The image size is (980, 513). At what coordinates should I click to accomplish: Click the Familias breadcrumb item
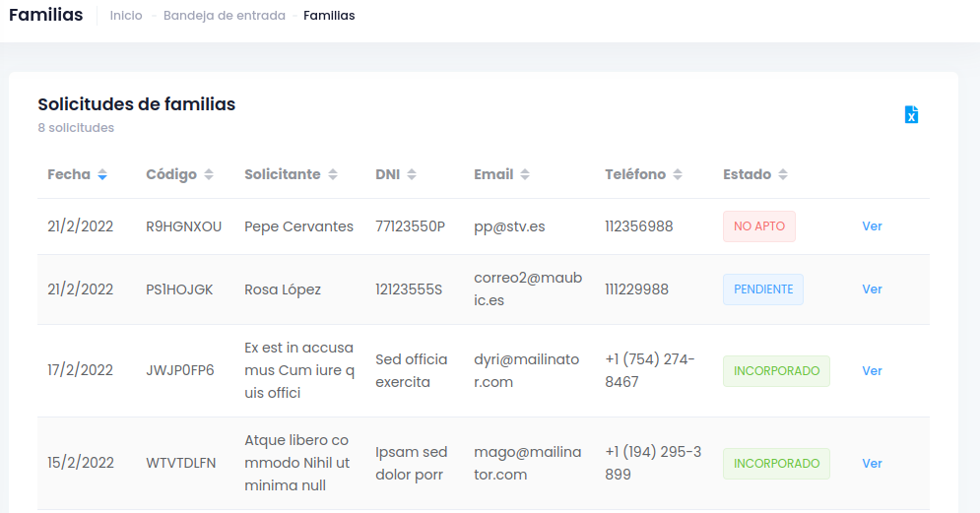(x=329, y=16)
